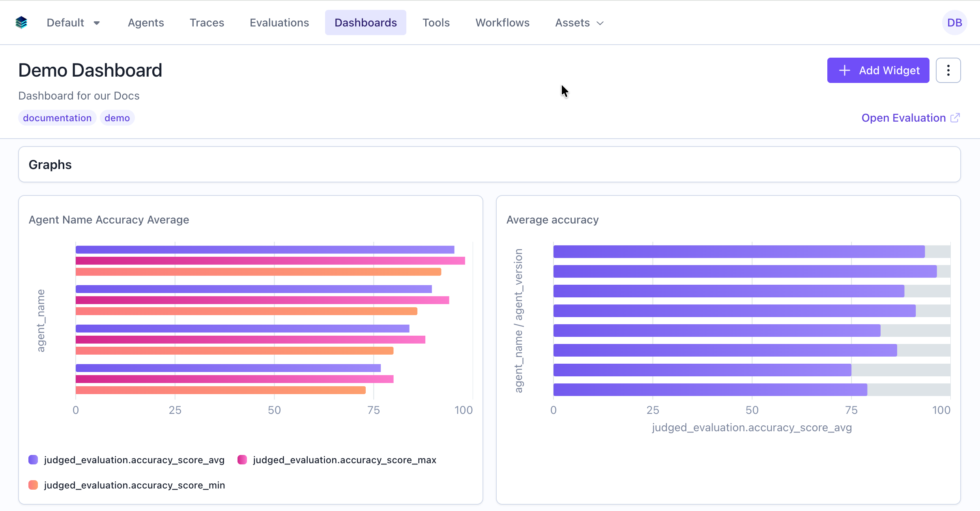Click the top bar in Average accuracy chart
980x511 pixels.
[x=739, y=252]
